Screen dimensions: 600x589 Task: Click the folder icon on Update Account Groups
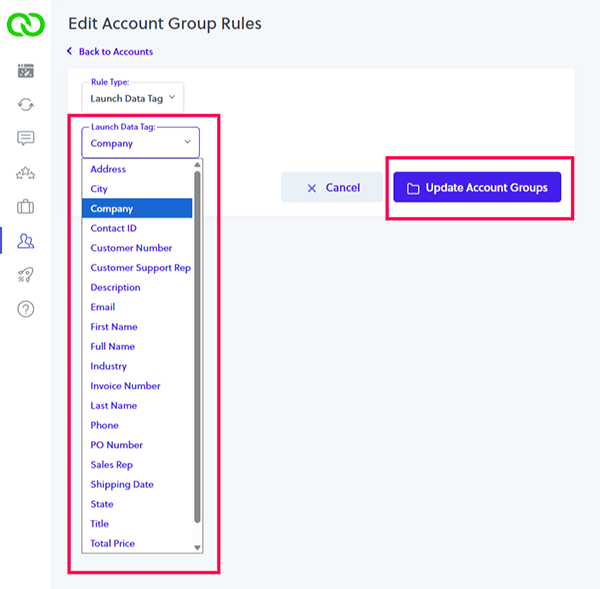(413, 188)
